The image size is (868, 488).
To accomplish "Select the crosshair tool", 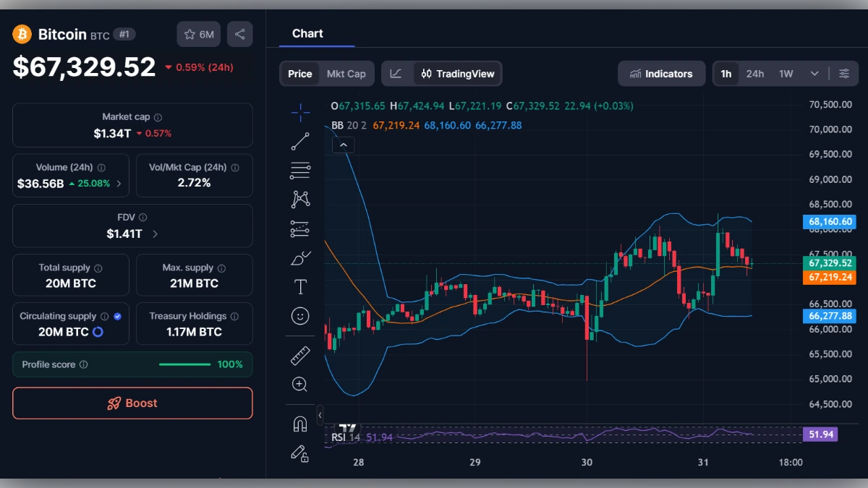I will pyautogui.click(x=300, y=112).
